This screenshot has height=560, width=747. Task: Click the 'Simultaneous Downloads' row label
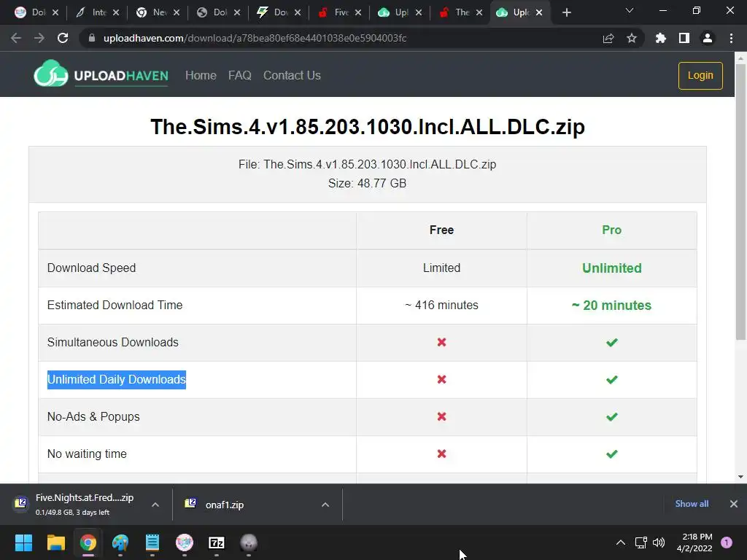coord(113,343)
